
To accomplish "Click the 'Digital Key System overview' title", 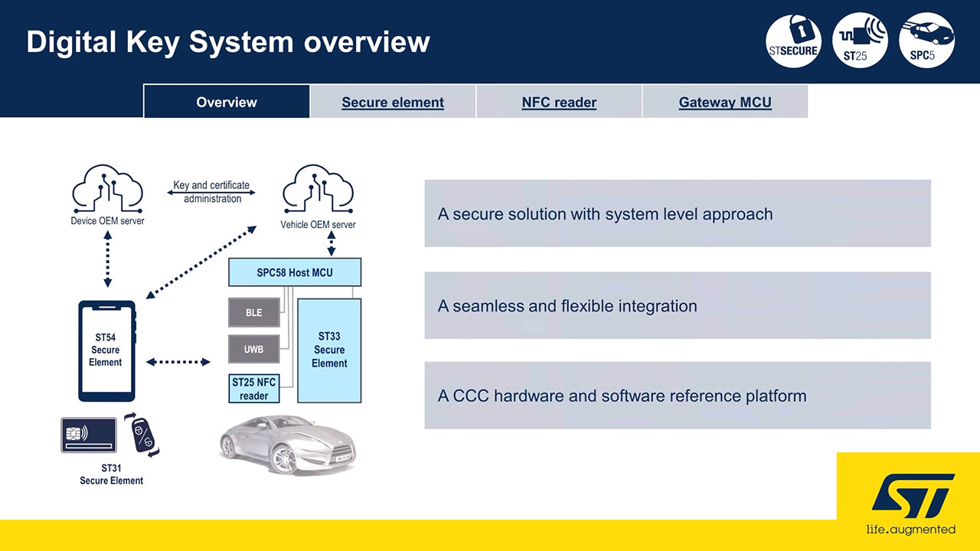I will (x=228, y=42).
